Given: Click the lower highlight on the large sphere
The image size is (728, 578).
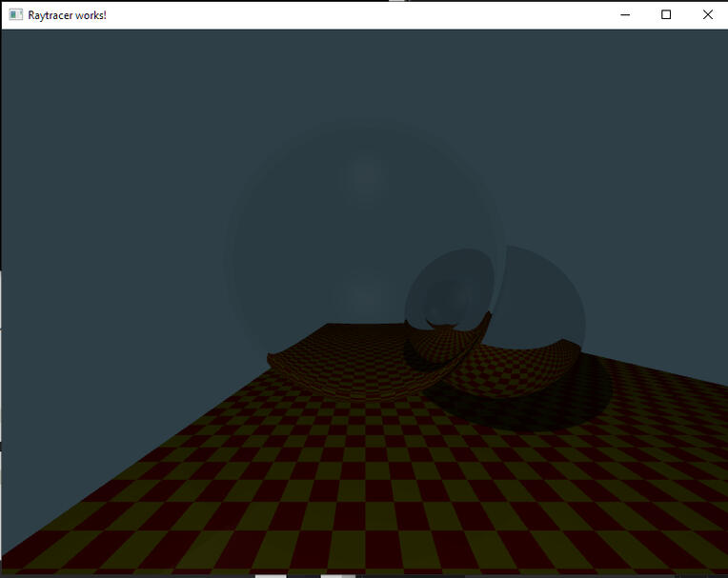Looking at the screenshot, I should 362,295.
